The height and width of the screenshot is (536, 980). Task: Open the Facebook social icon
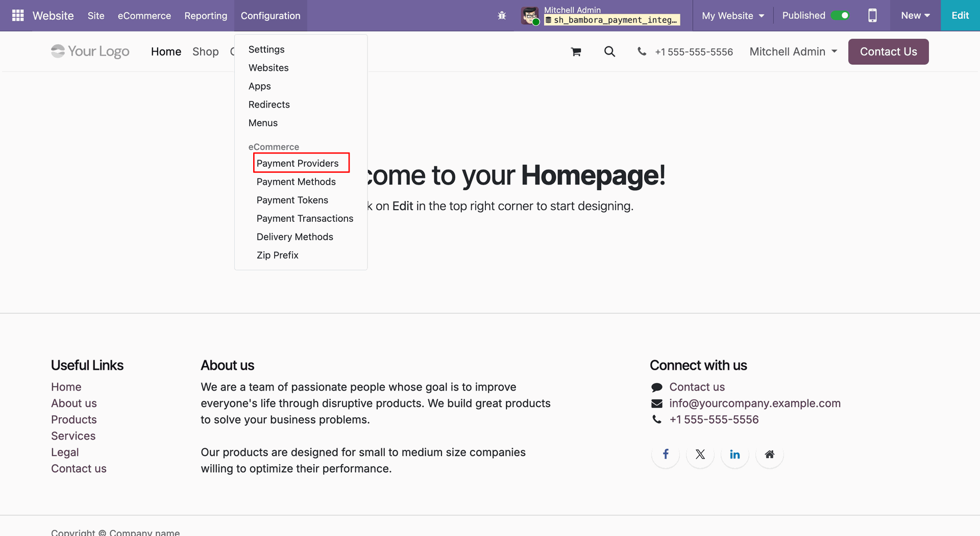point(666,454)
